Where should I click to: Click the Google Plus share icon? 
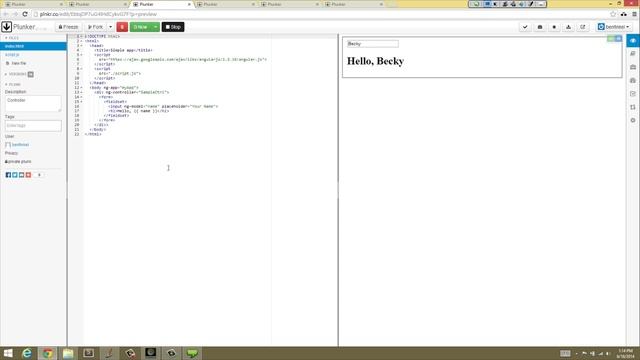click(28, 175)
